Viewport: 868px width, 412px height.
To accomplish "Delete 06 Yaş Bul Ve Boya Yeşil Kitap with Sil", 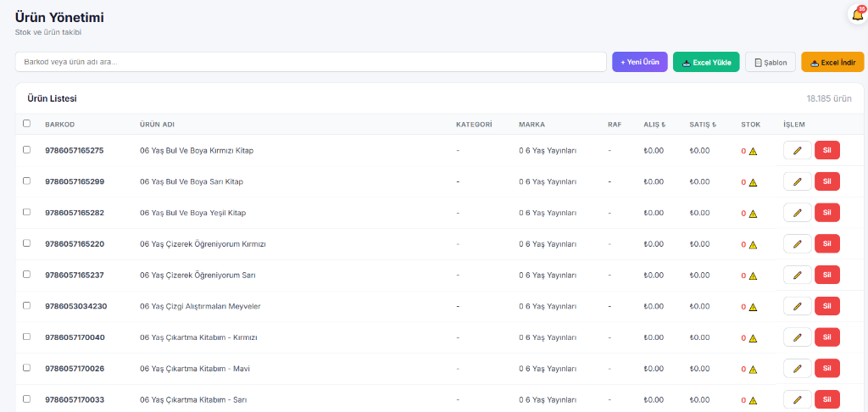I will pyautogui.click(x=827, y=213).
